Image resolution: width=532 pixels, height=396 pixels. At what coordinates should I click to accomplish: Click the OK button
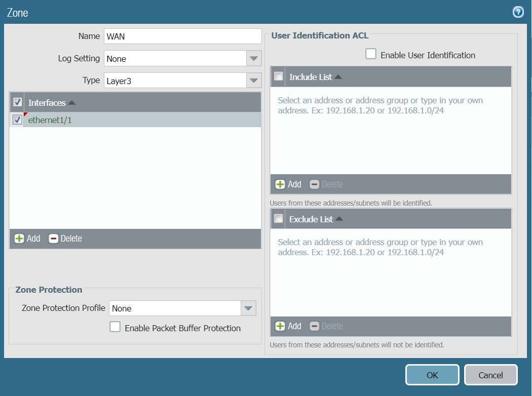(432, 375)
